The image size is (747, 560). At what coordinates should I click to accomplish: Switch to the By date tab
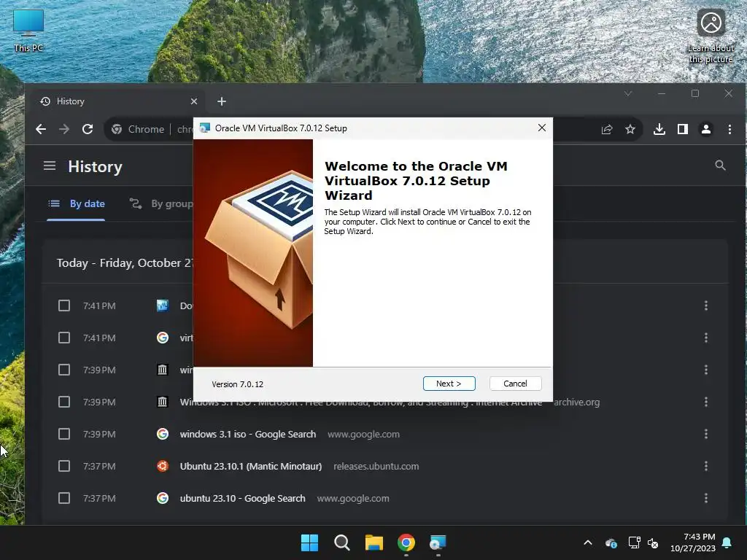click(x=76, y=204)
